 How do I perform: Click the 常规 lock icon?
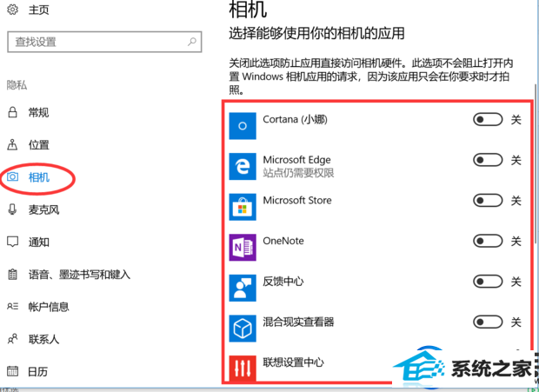[13, 112]
